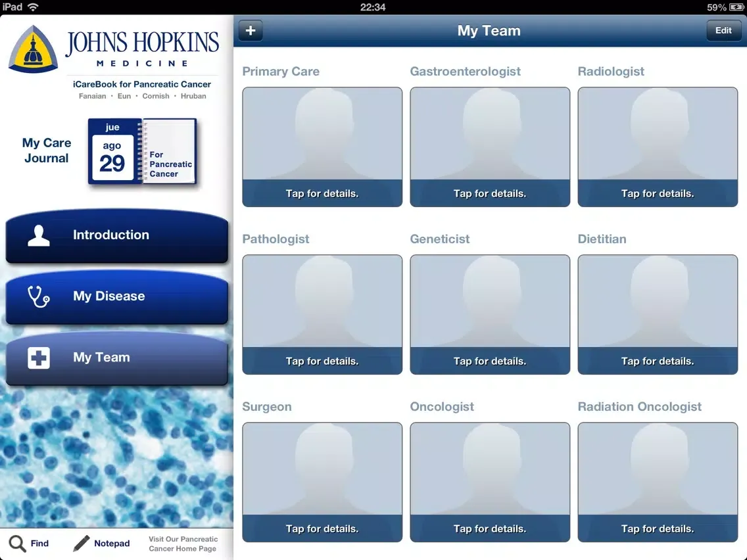Tap 'Tap for details.' under Pathologist
The height and width of the screenshot is (560, 747).
click(x=322, y=361)
